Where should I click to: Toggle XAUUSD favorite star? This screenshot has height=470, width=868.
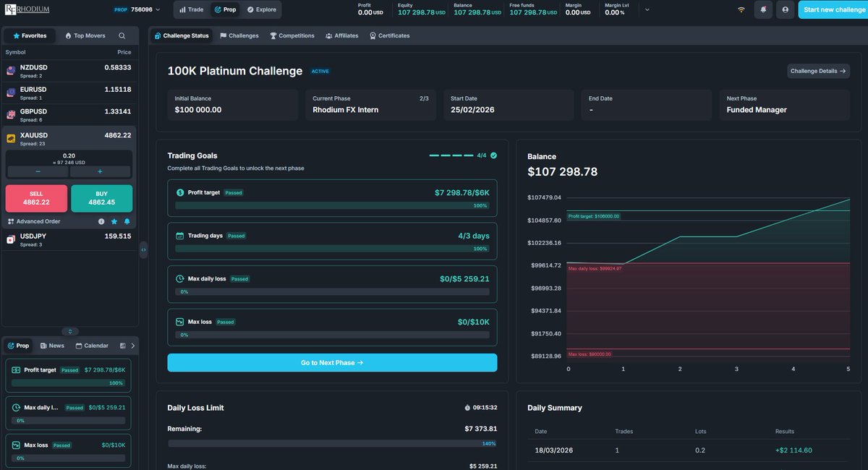click(114, 221)
